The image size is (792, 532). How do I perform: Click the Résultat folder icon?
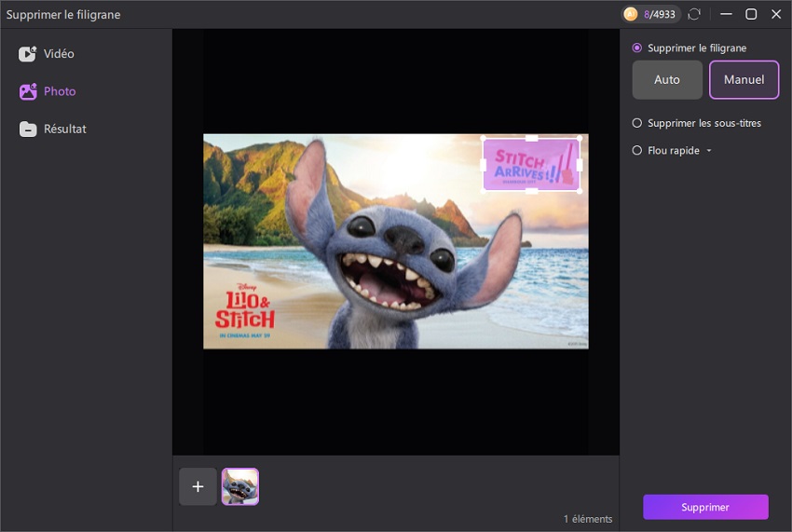click(x=28, y=130)
